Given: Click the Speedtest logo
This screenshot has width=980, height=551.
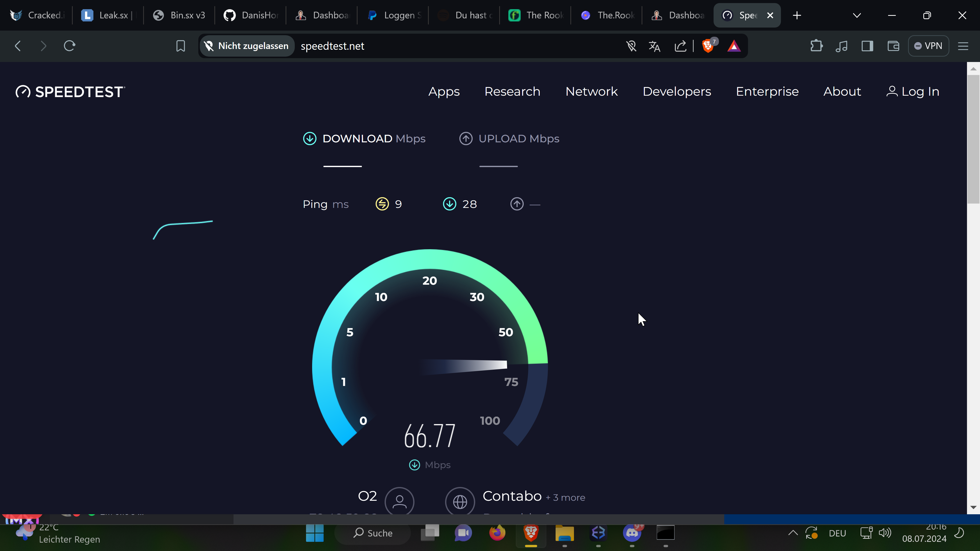Looking at the screenshot, I should click(x=70, y=92).
